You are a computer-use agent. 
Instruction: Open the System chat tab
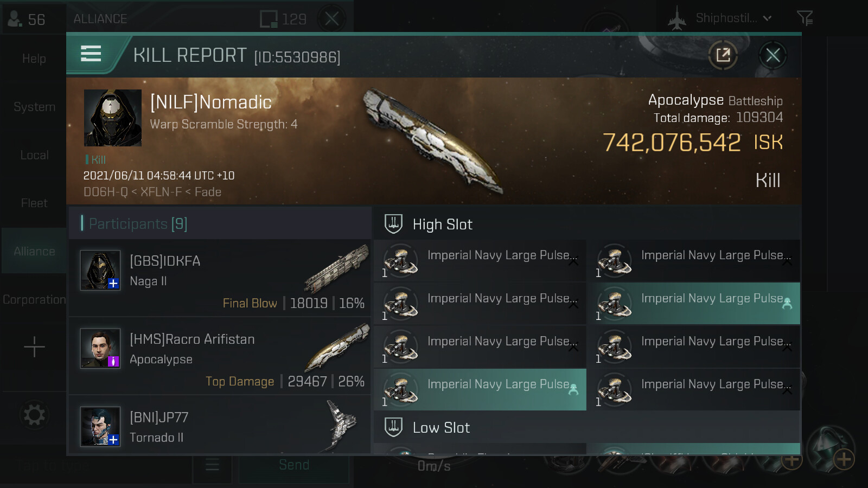pos(34,107)
